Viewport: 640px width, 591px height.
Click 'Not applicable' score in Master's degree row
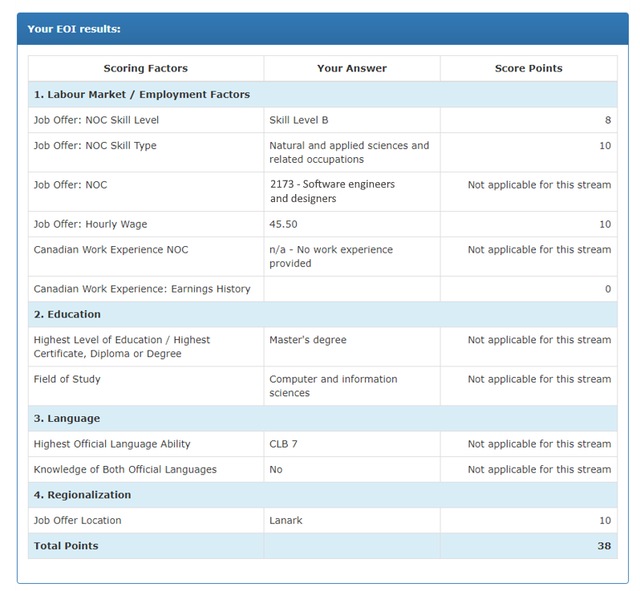tap(539, 340)
